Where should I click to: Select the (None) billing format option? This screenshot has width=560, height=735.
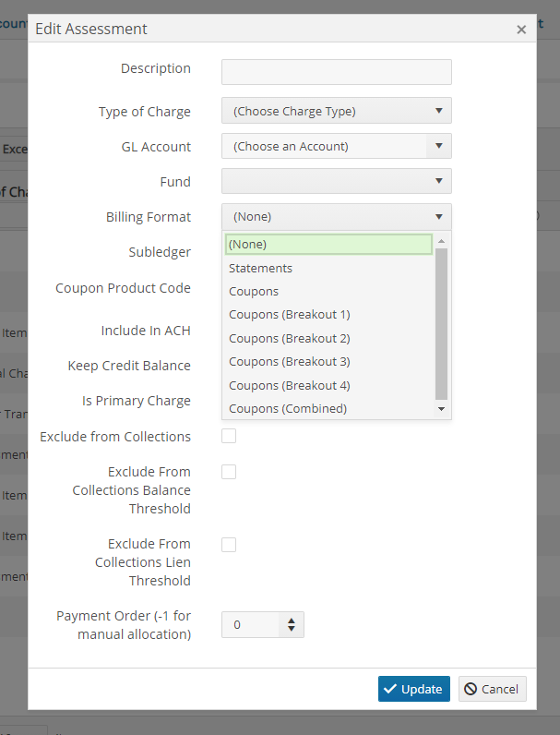point(328,244)
